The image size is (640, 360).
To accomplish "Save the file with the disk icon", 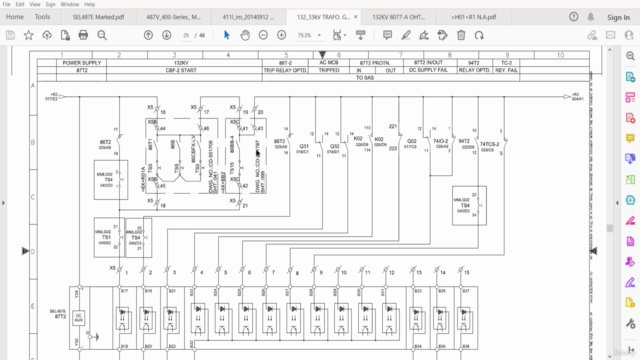I will pos(10,35).
